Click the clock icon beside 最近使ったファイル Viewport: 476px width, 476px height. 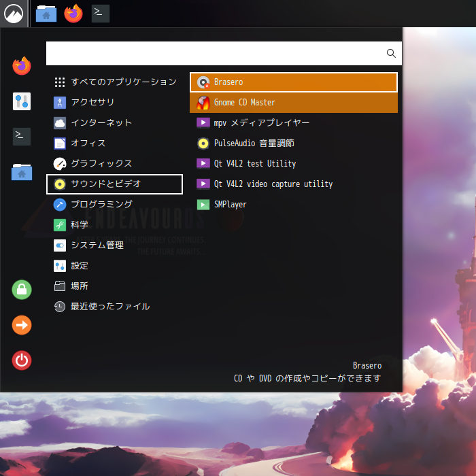pyautogui.click(x=60, y=307)
